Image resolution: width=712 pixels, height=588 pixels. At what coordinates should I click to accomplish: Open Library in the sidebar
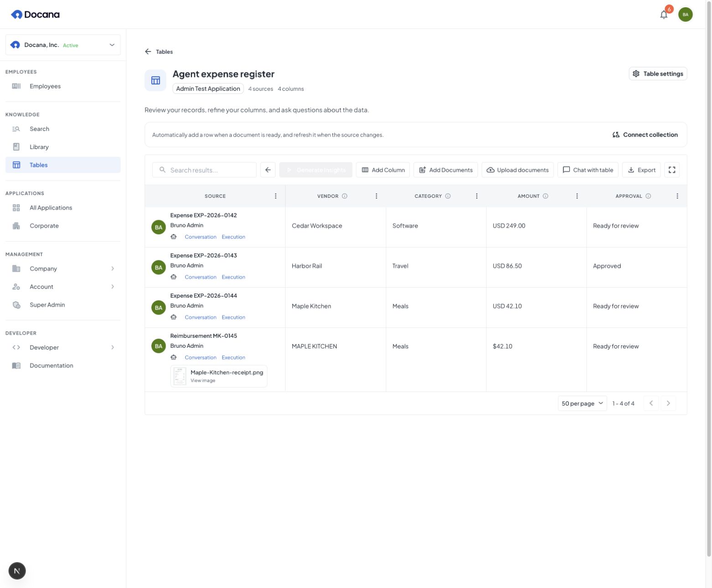coord(63,147)
